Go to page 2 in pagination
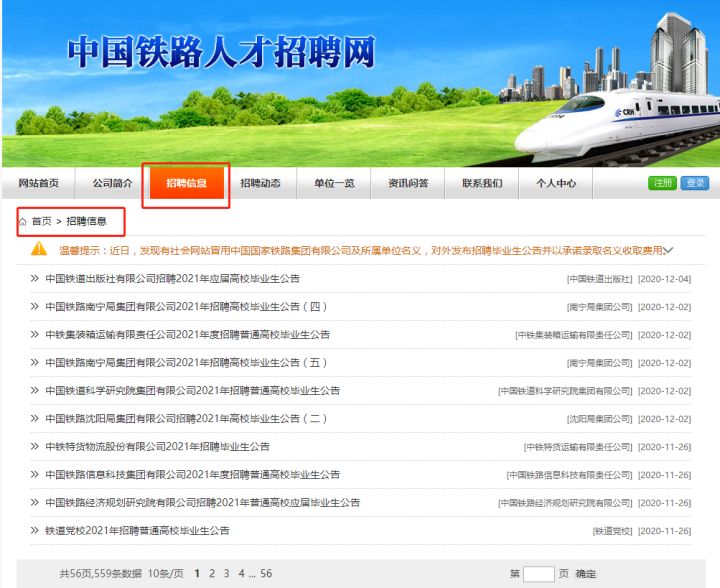 click(x=212, y=573)
